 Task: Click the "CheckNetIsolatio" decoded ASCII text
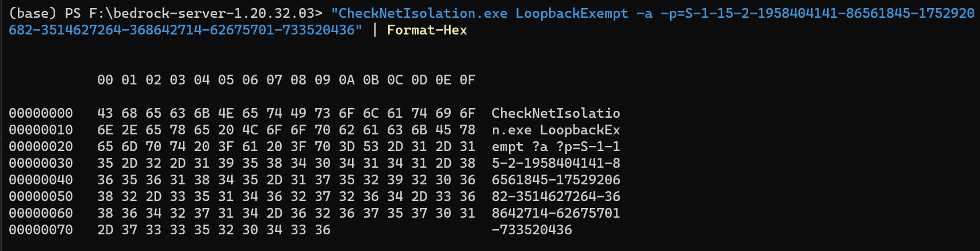(x=556, y=113)
